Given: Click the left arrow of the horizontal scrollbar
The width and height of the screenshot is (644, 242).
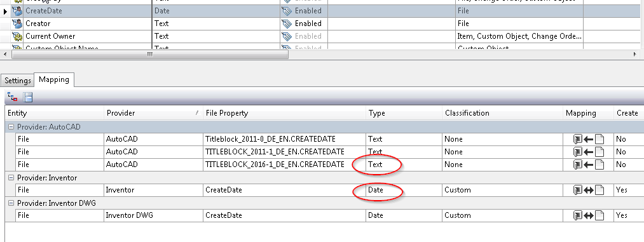Looking at the screenshot, I should tap(6, 55).
